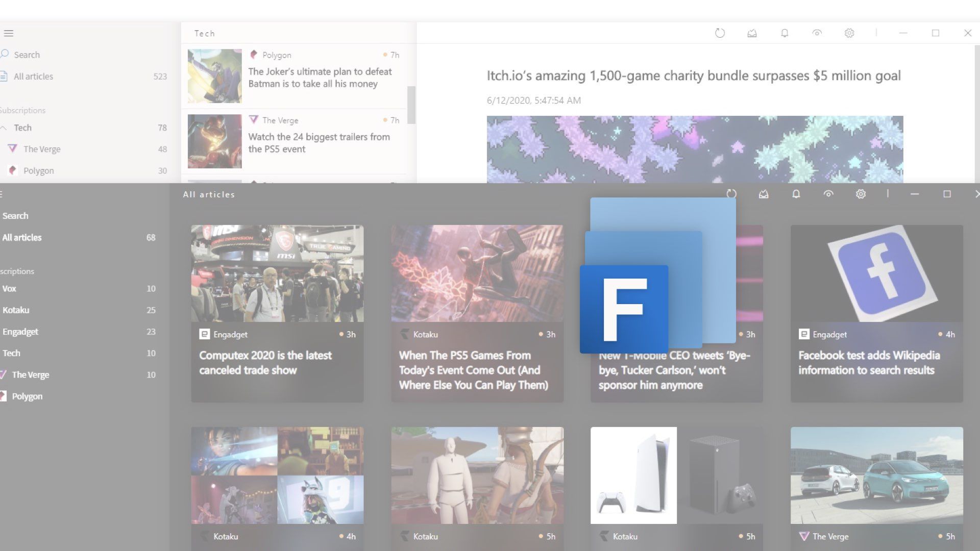Screen dimensions: 980x551
Task: Select The Verge feed under Tech
Action: (x=42, y=149)
